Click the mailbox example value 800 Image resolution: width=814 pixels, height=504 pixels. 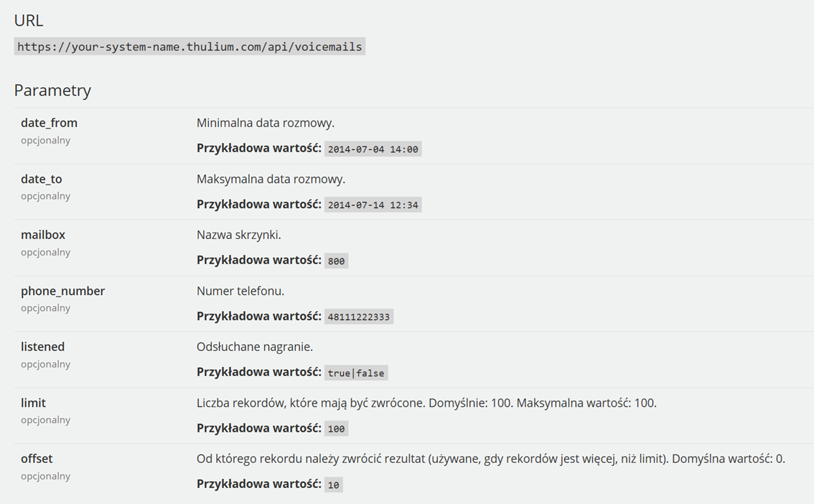[x=336, y=261]
